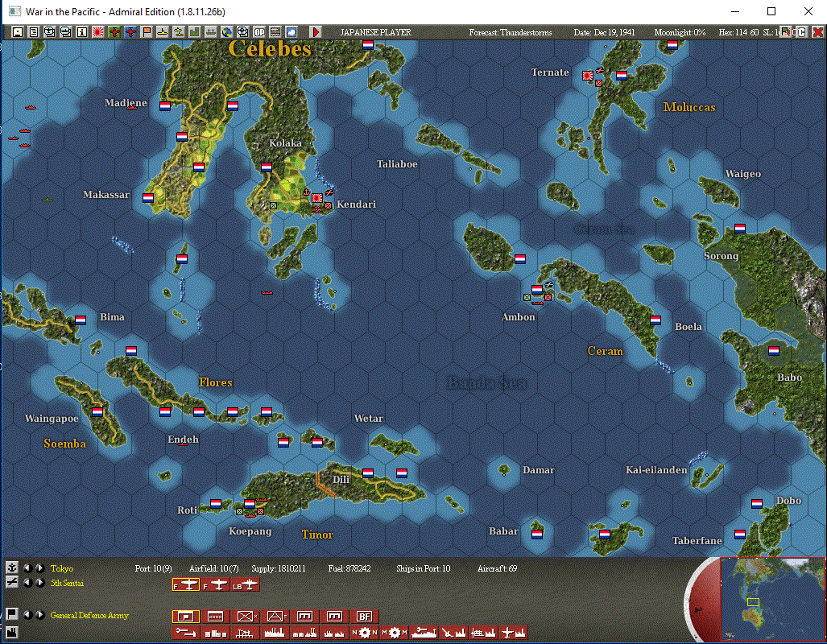This screenshot has height=644, width=827.
Task: Select the Dutch flag at Kolaka
Action: [267, 167]
